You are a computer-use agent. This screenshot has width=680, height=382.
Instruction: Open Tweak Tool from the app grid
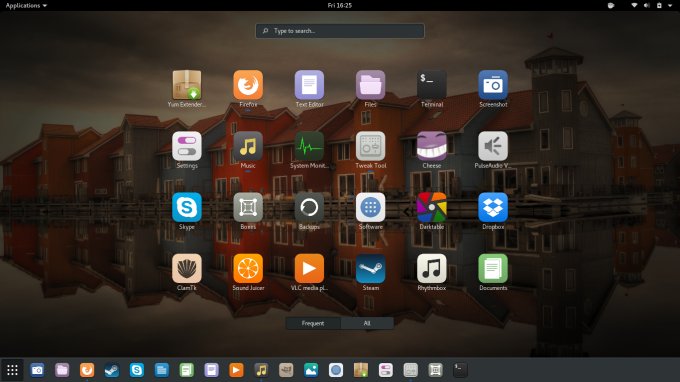tap(370, 146)
